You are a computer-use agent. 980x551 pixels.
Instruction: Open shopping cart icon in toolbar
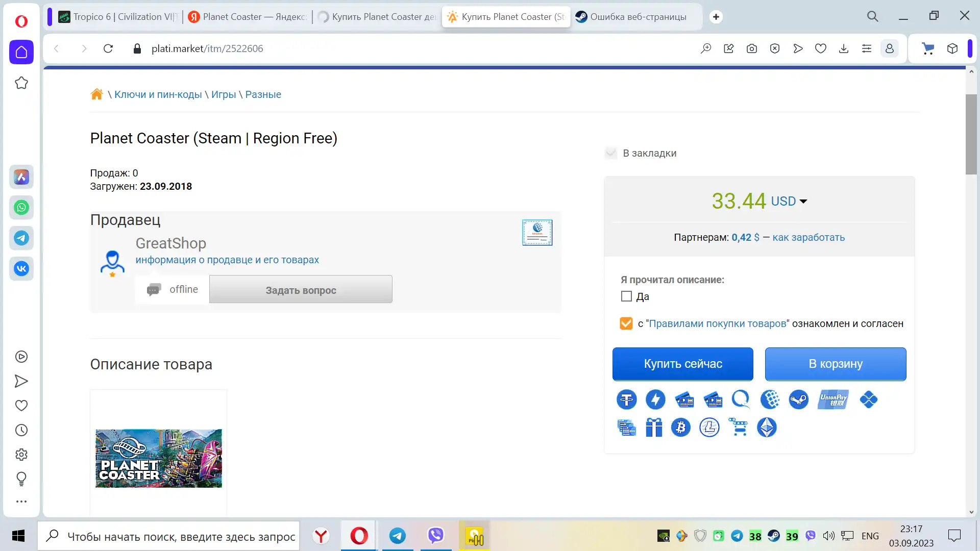(x=928, y=48)
